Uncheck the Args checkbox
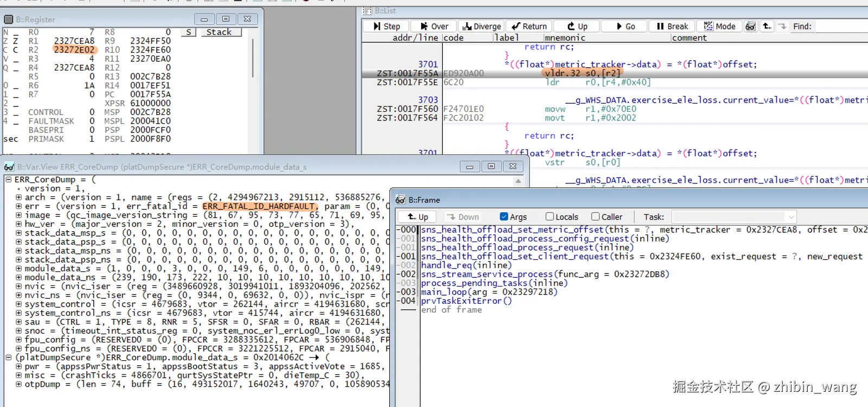The width and height of the screenshot is (868, 407). 504,217
